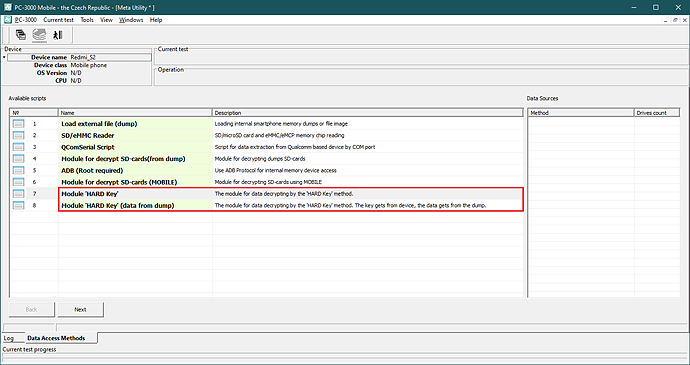Click the Drives count column header
Image resolution: width=690 pixels, height=365 pixels.
point(657,113)
